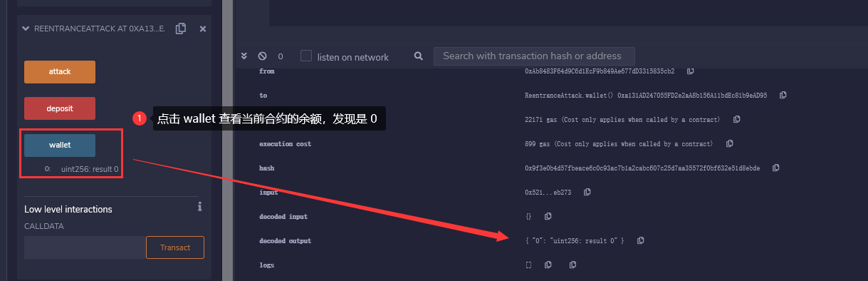Send low level Transact
868x281 pixels.
[175, 247]
